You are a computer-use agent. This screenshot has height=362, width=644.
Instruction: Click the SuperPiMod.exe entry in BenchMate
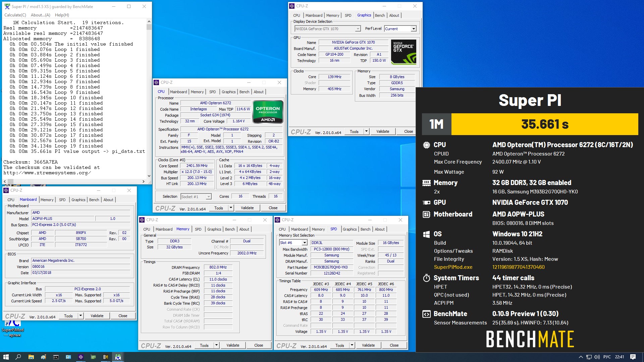pyautogui.click(x=453, y=267)
